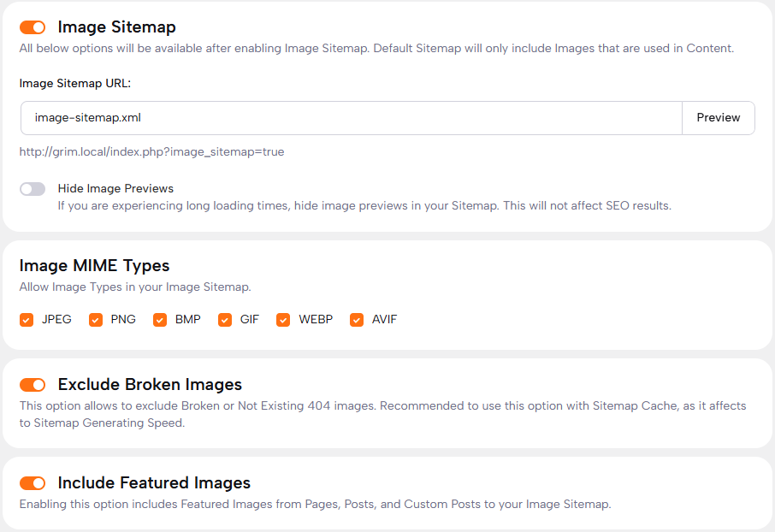Click the 'Include Featured Images' heading text

click(154, 483)
